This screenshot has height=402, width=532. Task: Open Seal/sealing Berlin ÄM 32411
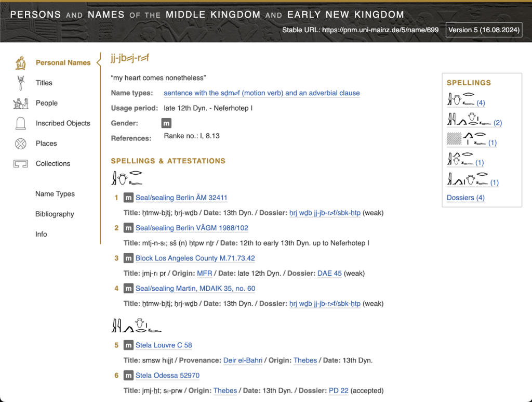(x=181, y=198)
